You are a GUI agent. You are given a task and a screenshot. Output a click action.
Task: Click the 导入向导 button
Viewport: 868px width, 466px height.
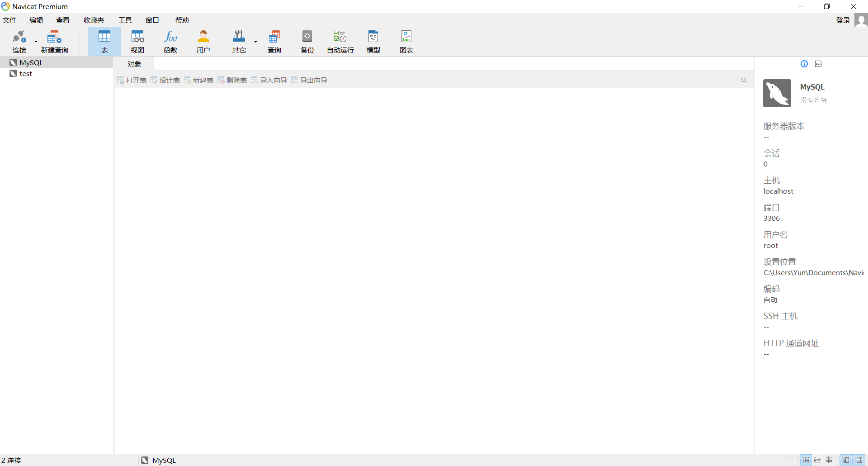(x=269, y=80)
